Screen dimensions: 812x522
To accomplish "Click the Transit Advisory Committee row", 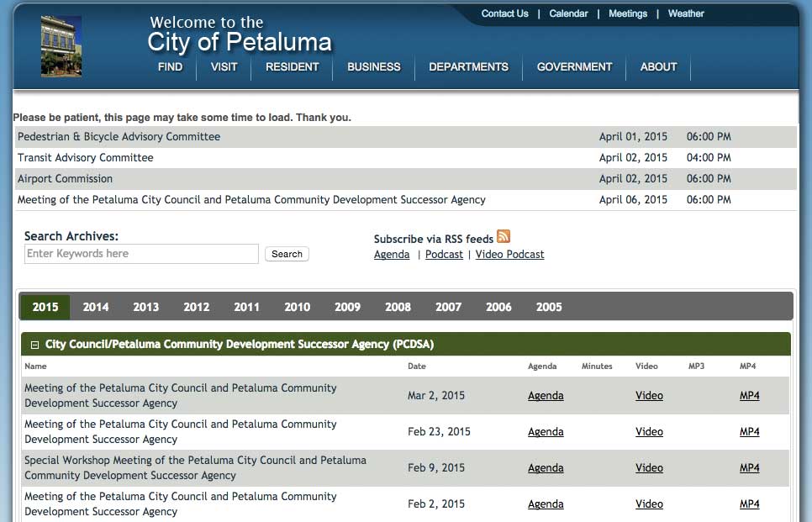I will (x=406, y=158).
